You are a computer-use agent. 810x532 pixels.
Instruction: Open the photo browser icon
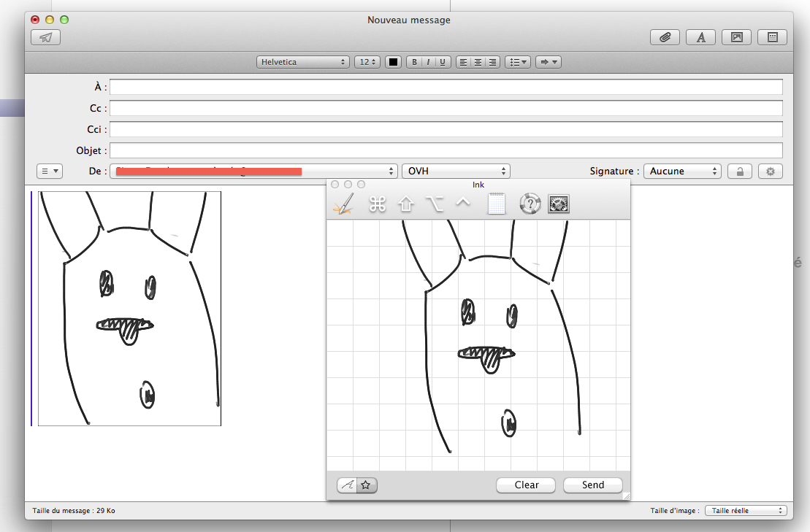[x=736, y=38]
